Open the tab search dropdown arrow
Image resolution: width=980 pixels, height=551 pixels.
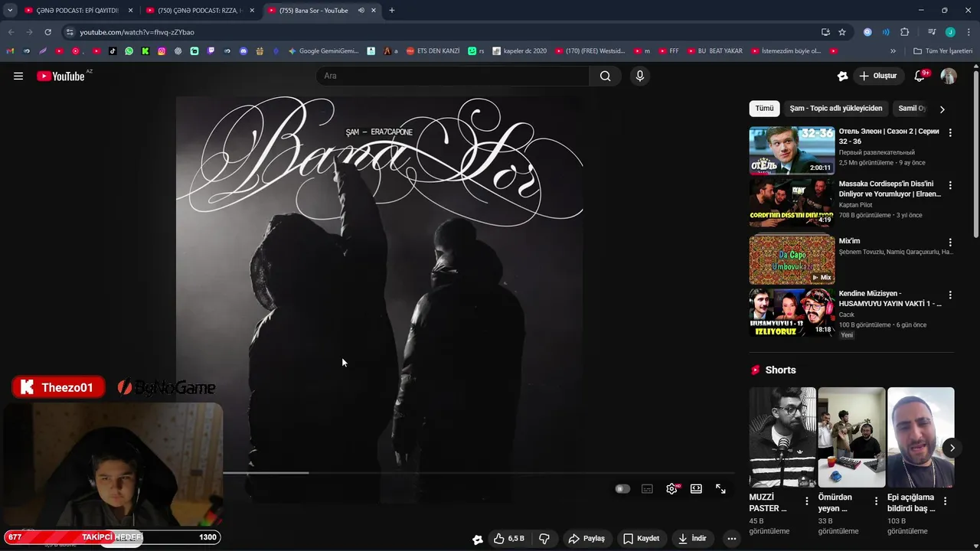coord(10,11)
